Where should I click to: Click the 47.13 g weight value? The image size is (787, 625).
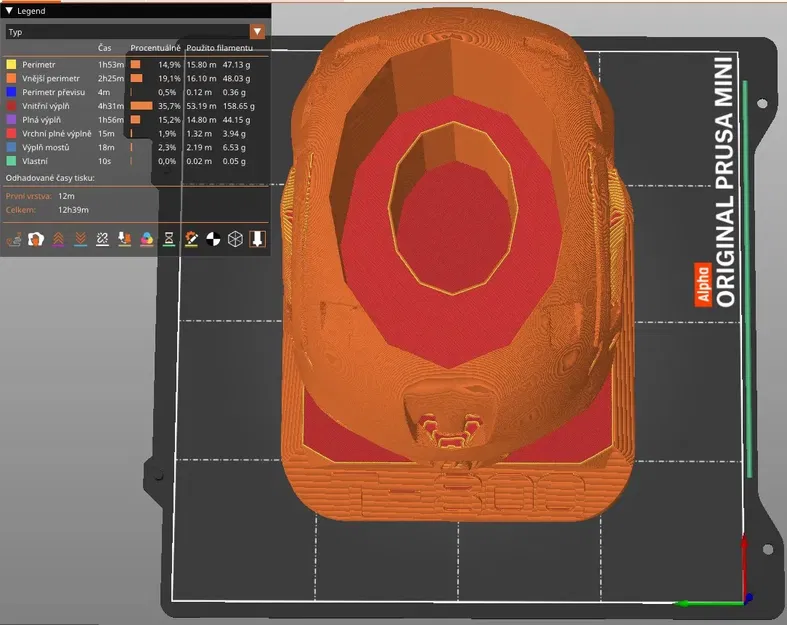click(236, 64)
